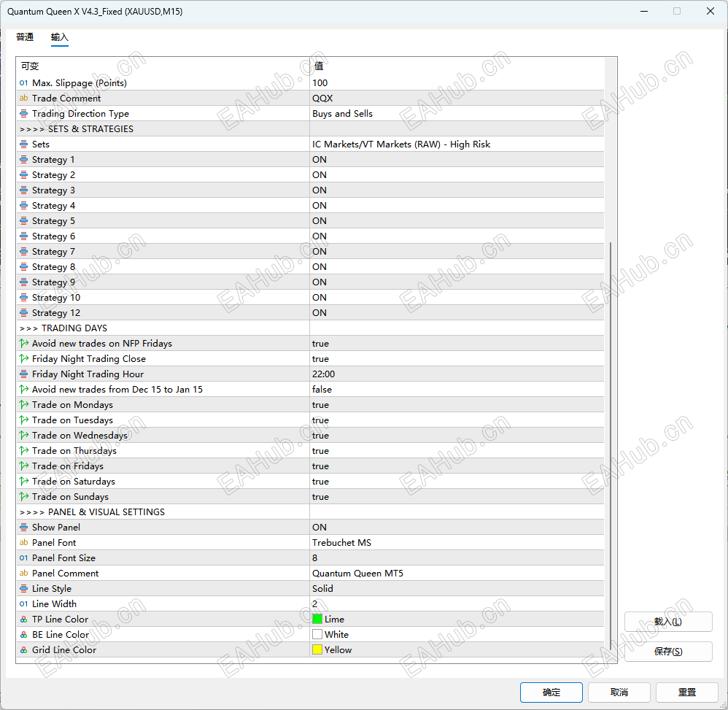Image resolution: width=728 pixels, height=710 pixels.
Task: Toggle the Friday Night Trading Close value
Action: click(457, 359)
